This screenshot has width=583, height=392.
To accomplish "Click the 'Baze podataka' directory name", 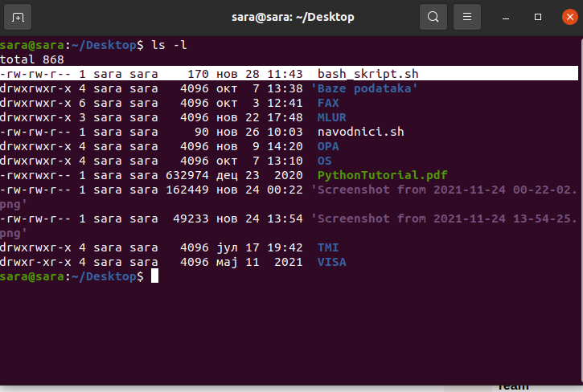I will coord(364,88).
